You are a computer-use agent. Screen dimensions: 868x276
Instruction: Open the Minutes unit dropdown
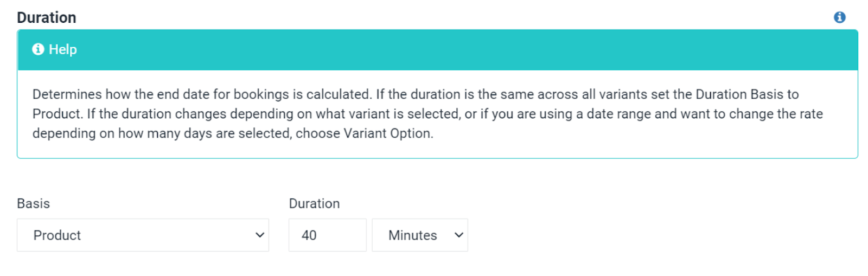pyautogui.click(x=419, y=235)
